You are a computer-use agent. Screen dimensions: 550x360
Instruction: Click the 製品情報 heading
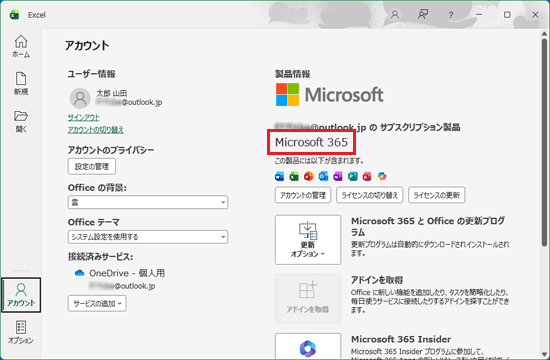pos(293,74)
